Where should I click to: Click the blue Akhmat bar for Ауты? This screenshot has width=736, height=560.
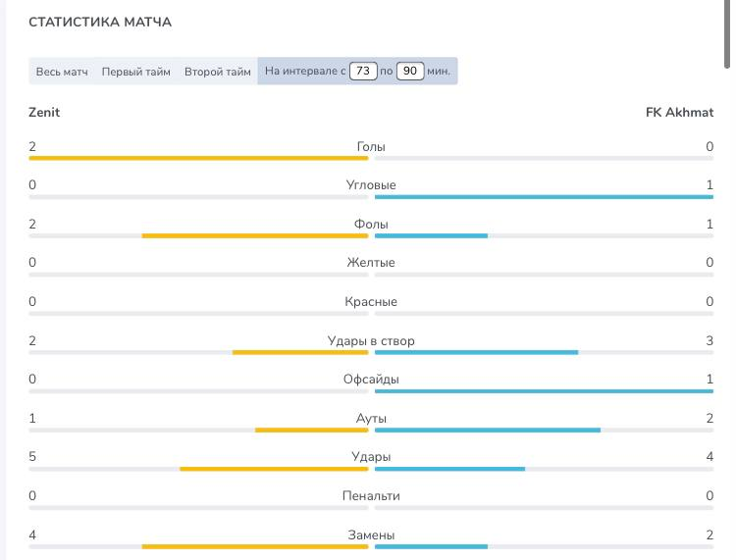coord(488,430)
